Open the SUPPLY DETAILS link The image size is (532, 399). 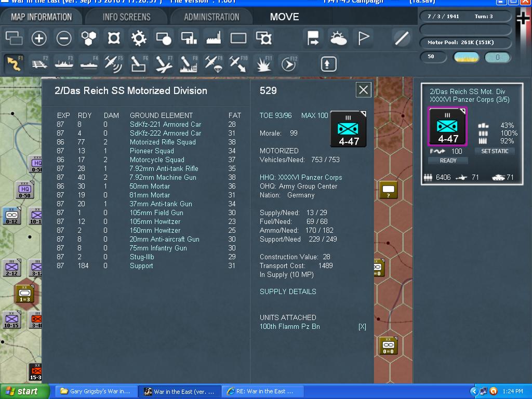pyautogui.click(x=288, y=291)
